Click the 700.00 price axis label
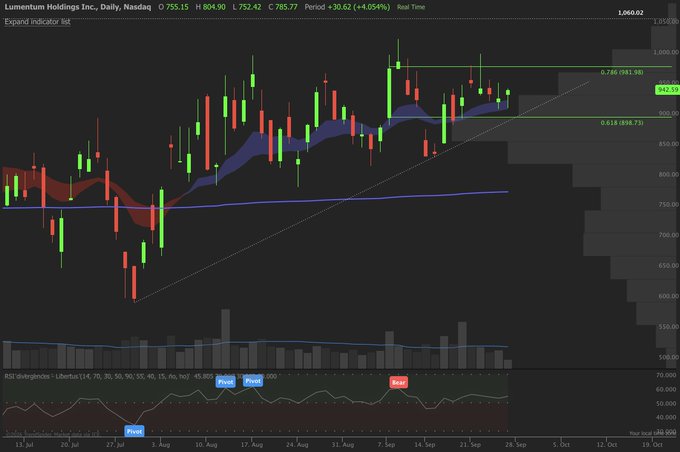Image resolution: width=680 pixels, height=452 pixels. tap(668, 235)
